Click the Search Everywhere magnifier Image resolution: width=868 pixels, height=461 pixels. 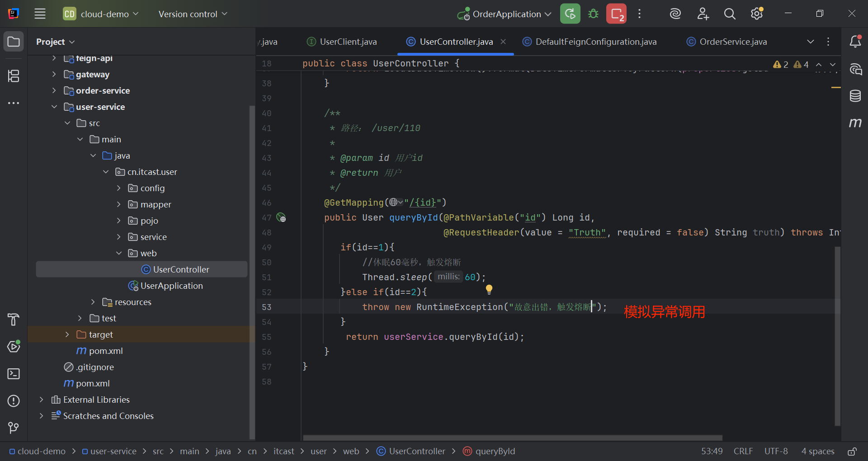pos(730,14)
